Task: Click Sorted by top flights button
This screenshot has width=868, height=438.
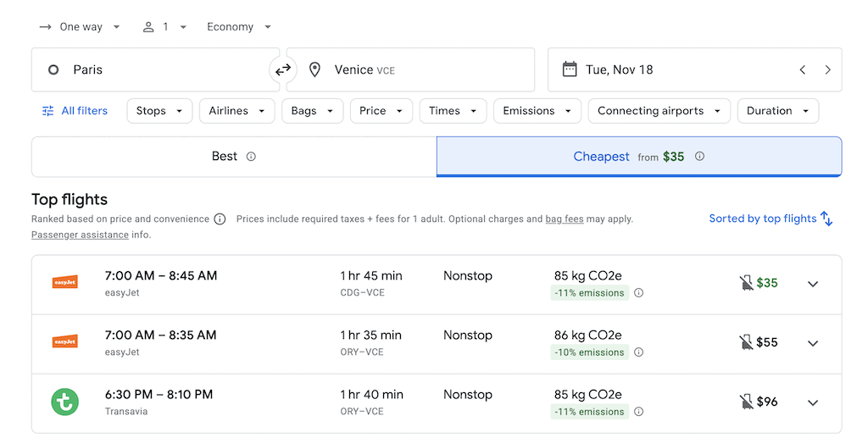Action: click(771, 219)
